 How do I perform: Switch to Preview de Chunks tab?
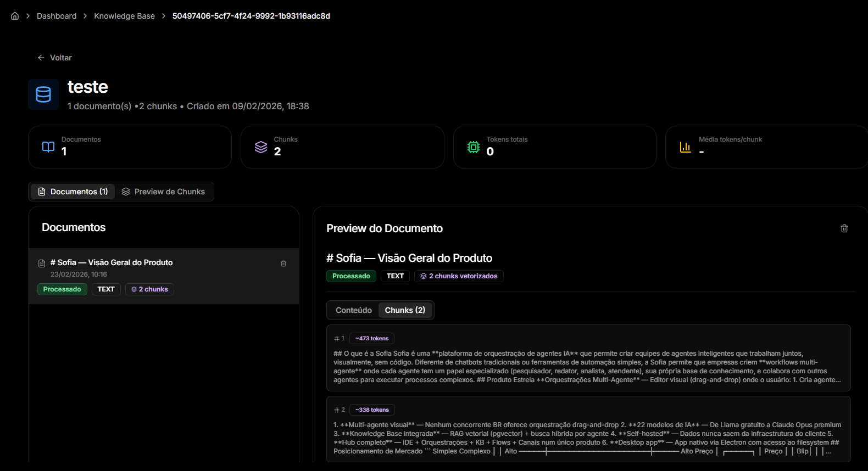pyautogui.click(x=164, y=192)
